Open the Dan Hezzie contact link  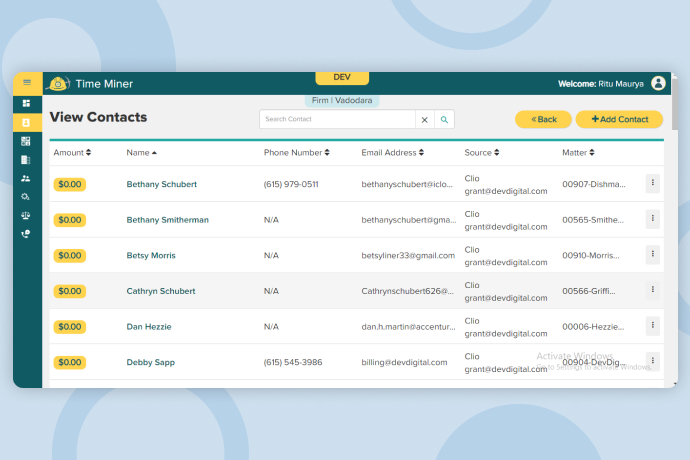149,327
